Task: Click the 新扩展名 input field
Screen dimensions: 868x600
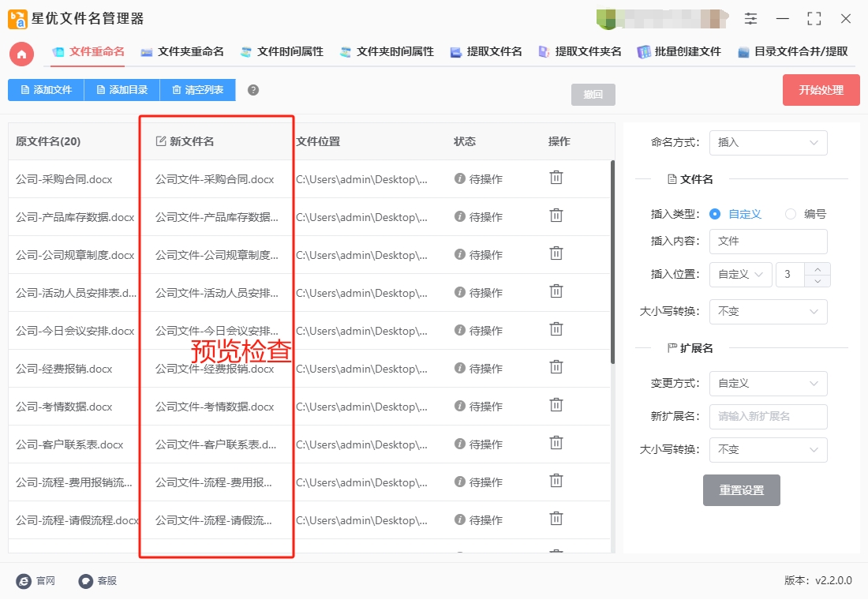Action: point(768,417)
